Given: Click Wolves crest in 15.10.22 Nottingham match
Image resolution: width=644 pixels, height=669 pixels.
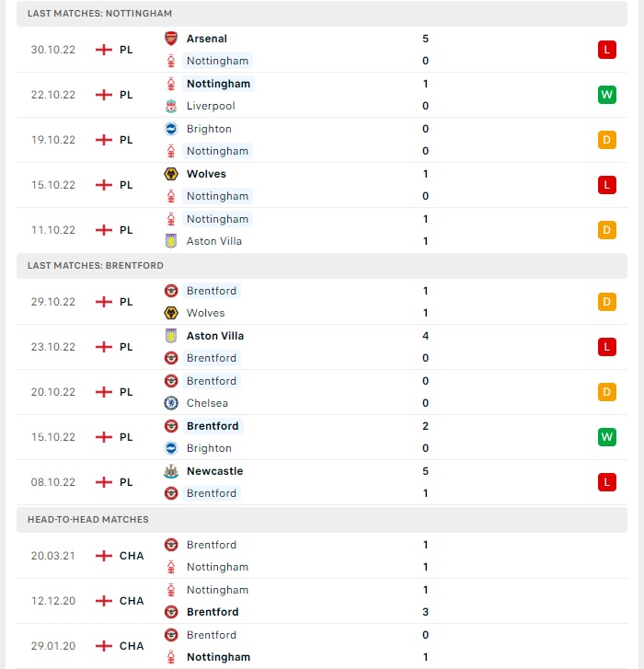Looking at the screenshot, I should pyautogui.click(x=171, y=174).
